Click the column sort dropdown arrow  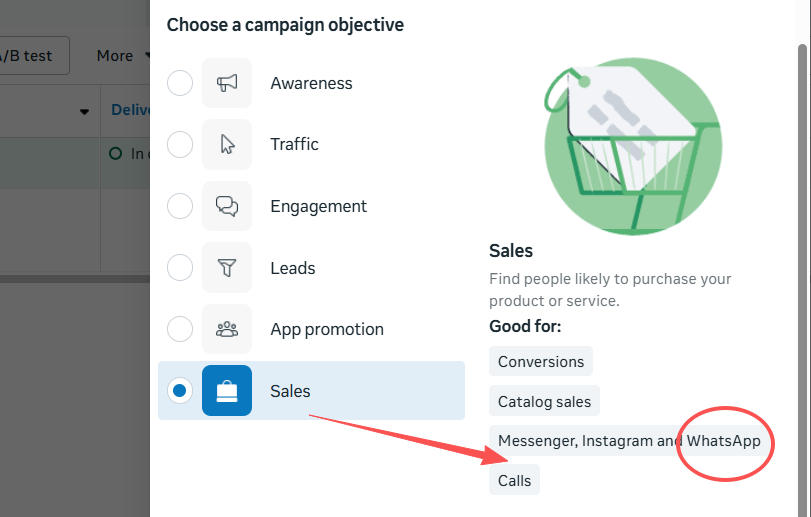tap(84, 111)
